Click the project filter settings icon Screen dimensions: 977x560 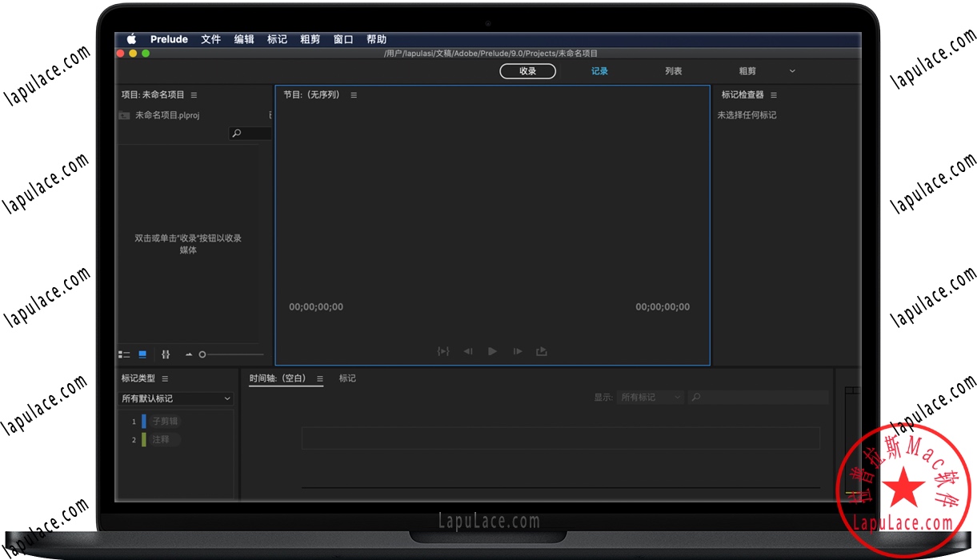(x=166, y=354)
